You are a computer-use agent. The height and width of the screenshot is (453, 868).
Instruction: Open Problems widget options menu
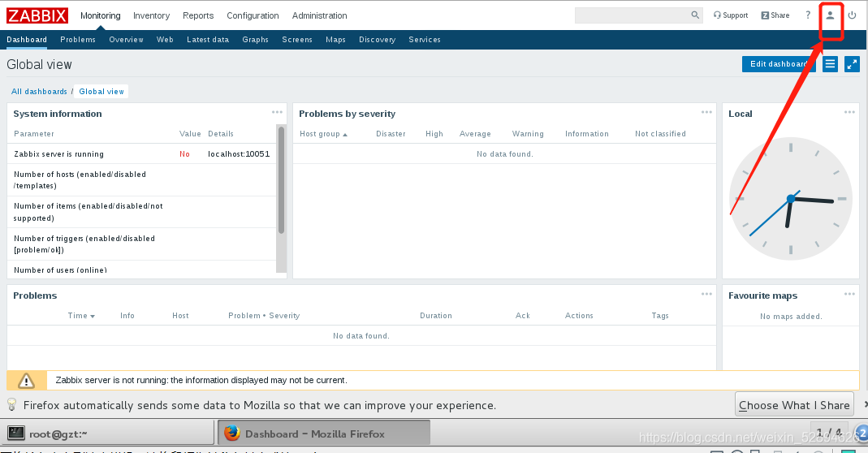pyautogui.click(x=706, y=294)
